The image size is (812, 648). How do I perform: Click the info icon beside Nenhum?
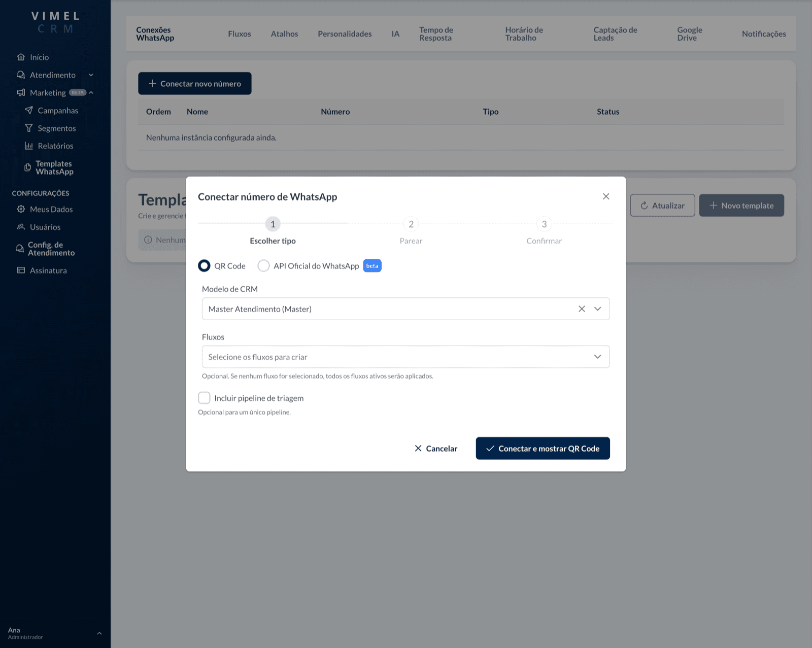click(148, 240)
